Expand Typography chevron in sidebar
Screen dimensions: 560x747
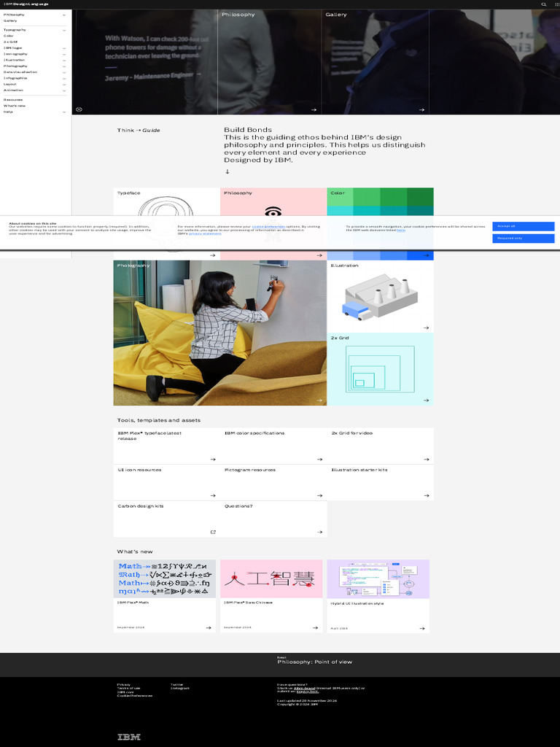(x=64, y=30)
